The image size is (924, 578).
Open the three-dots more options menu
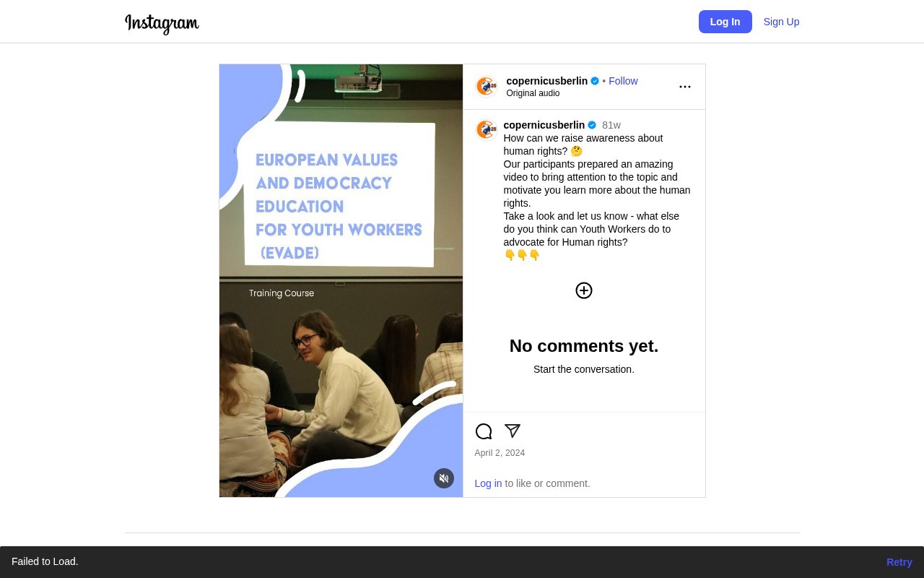(685, 87)
